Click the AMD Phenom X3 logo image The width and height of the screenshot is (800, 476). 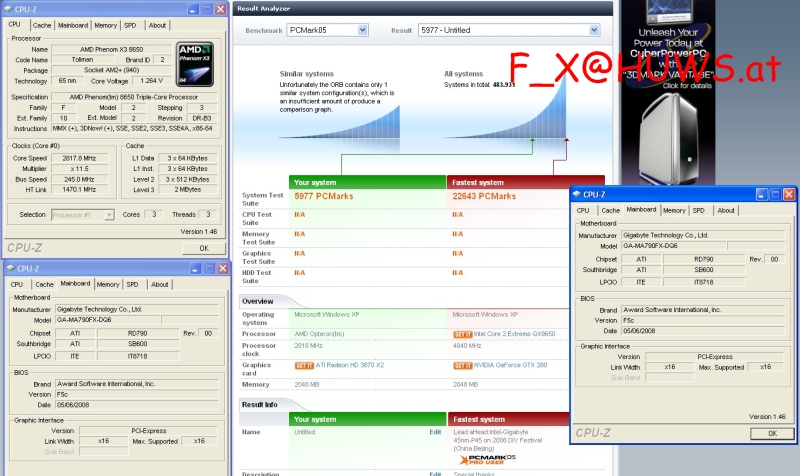pyautogui.click(x=194, y=64)
